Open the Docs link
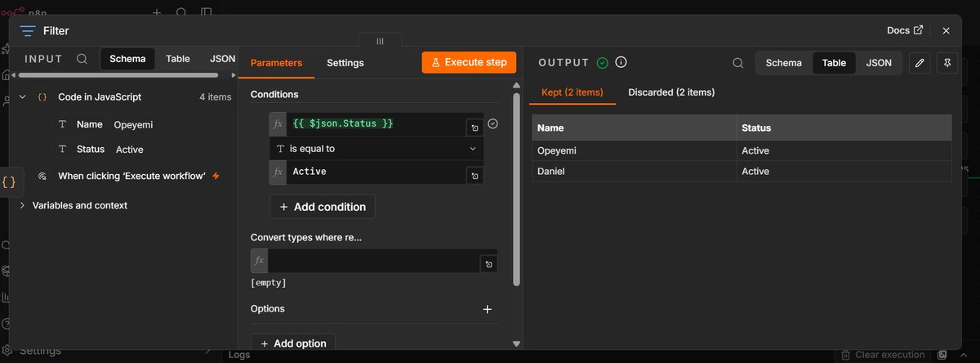The height and width of the screenshot is (363, 980). coord(905,30)
